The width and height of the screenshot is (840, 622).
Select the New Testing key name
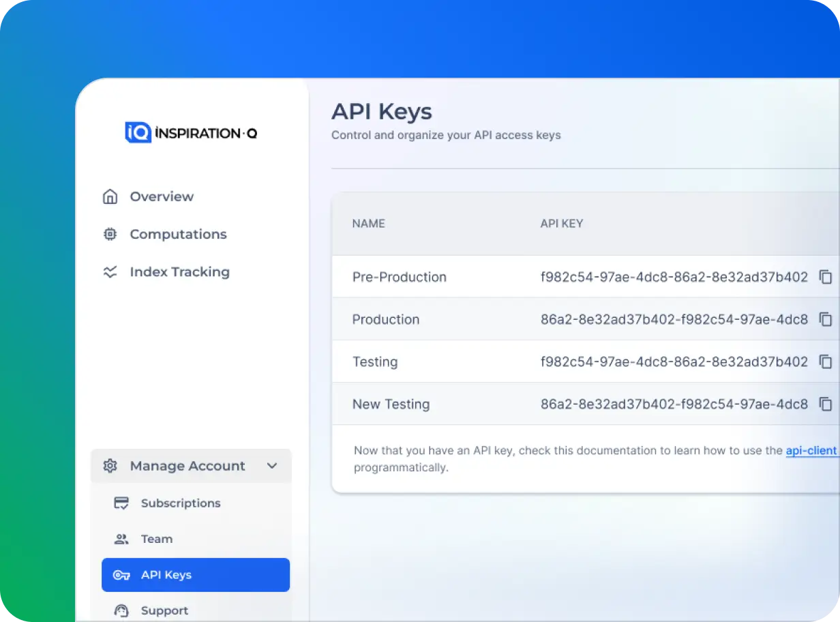coord(391,404)
